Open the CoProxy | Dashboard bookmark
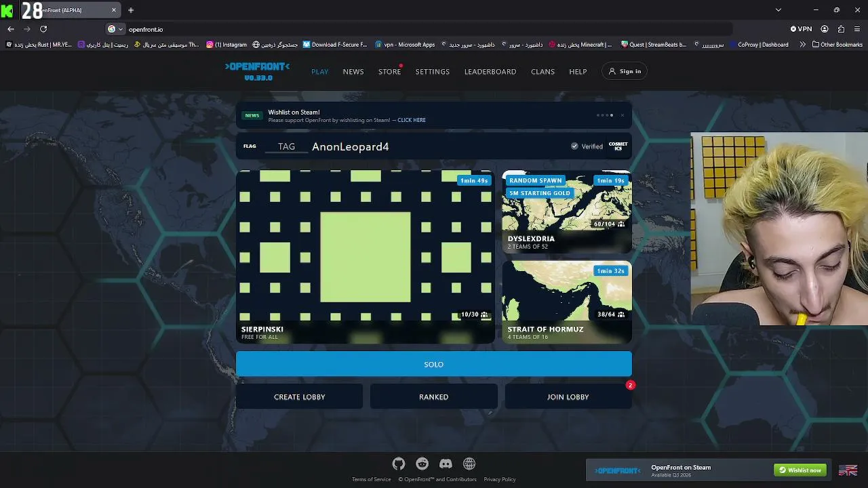 759,45
